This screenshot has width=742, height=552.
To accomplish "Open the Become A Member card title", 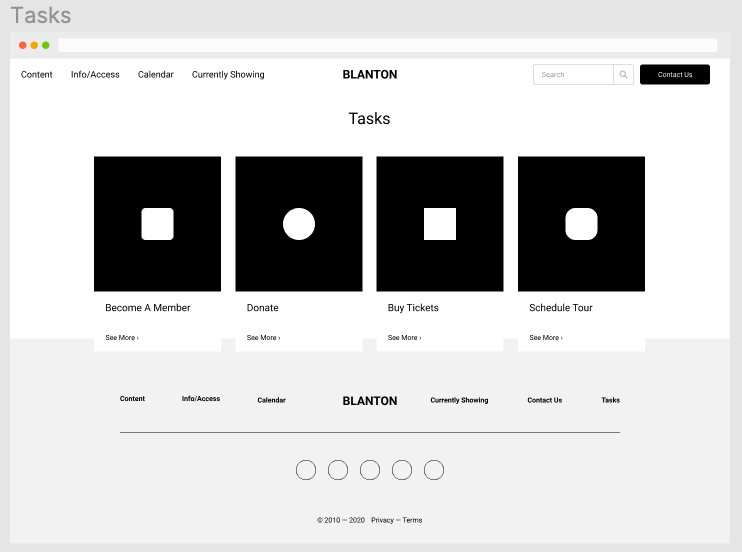I will click(148, 308).
